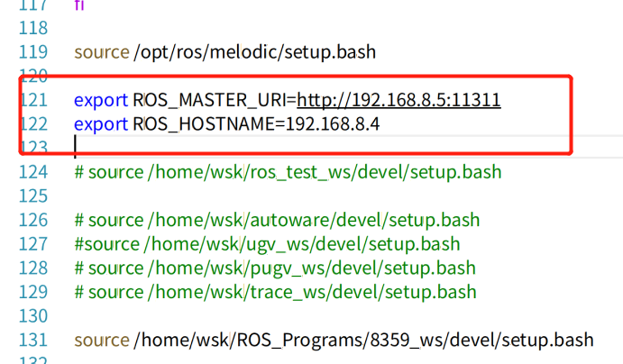Select line number 128 in the gutter

point(33,268)
